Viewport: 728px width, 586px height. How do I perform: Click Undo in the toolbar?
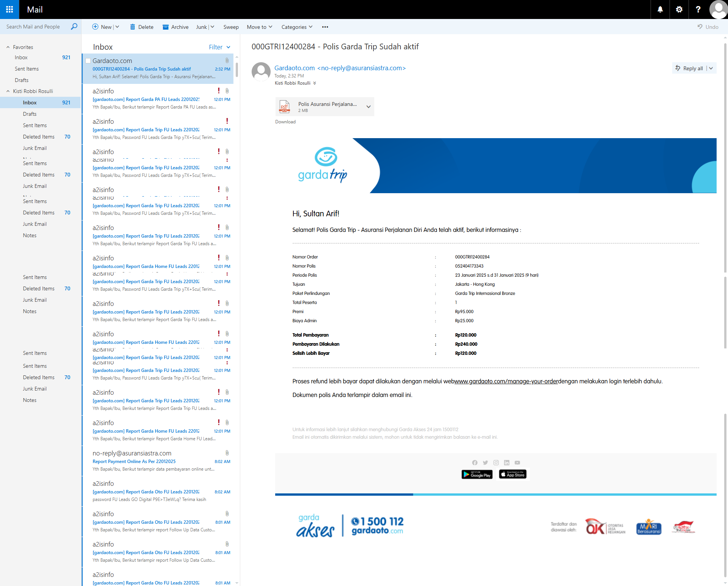[708, 27]
